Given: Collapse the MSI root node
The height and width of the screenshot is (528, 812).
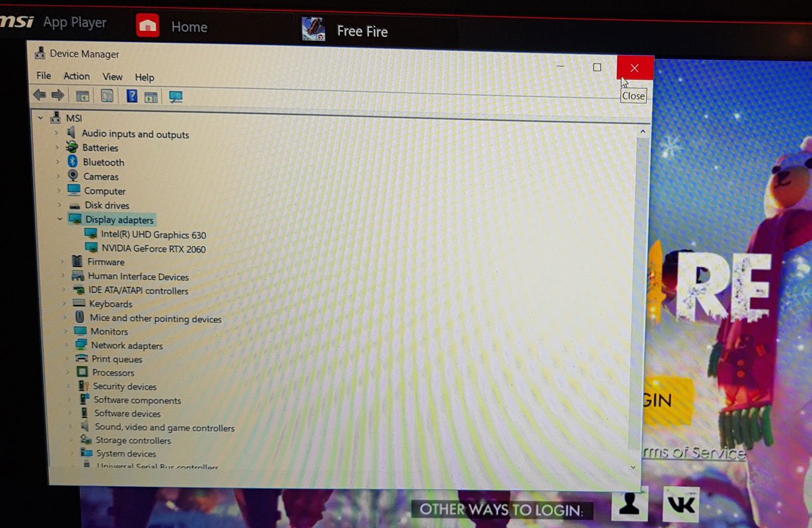Looking at the screenshot, I should coord(41,118).
